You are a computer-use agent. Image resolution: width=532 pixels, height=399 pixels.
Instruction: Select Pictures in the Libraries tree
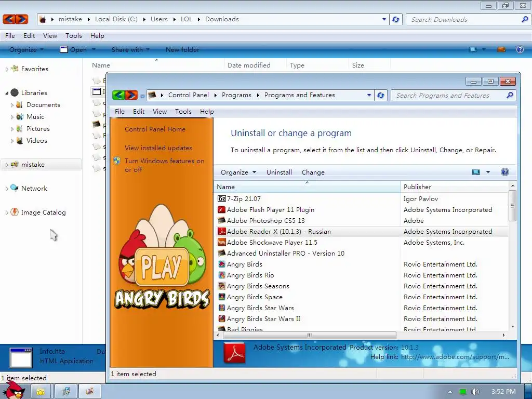click(38, 129)
